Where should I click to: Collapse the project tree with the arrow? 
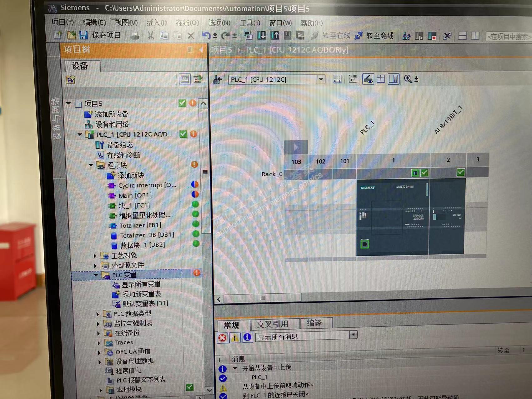[201, 50]
